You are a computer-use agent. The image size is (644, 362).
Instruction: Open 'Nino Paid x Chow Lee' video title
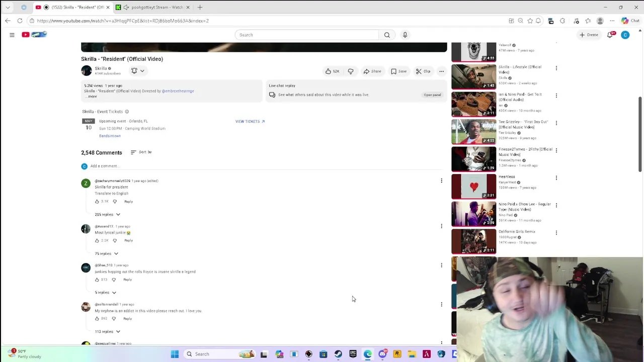point(524,207)
